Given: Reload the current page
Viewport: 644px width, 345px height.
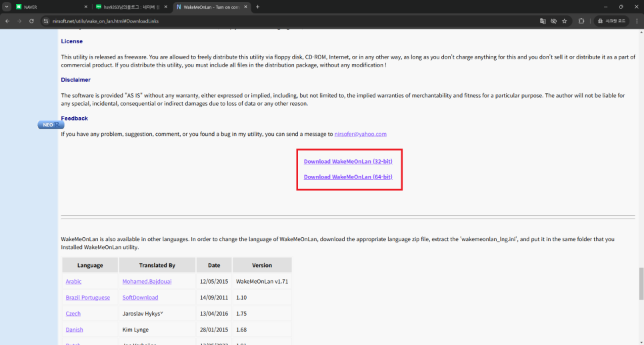Looking at the screenshot, I should 31,21.
